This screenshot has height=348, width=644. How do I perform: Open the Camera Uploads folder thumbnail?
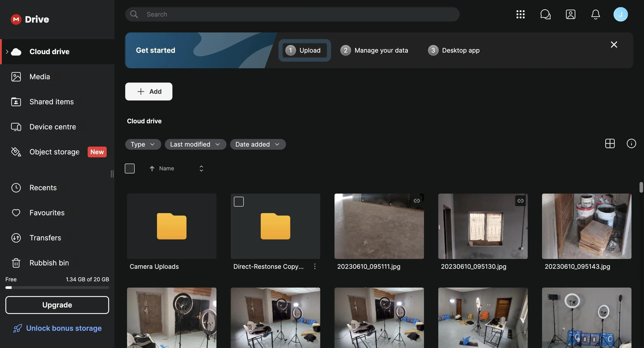pyautogui.click(x=172, y=226)
